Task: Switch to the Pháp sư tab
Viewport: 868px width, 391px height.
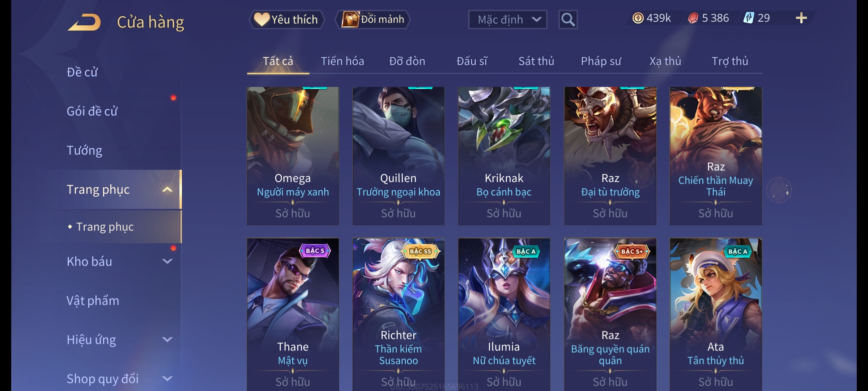Action: tap(601, 61)
